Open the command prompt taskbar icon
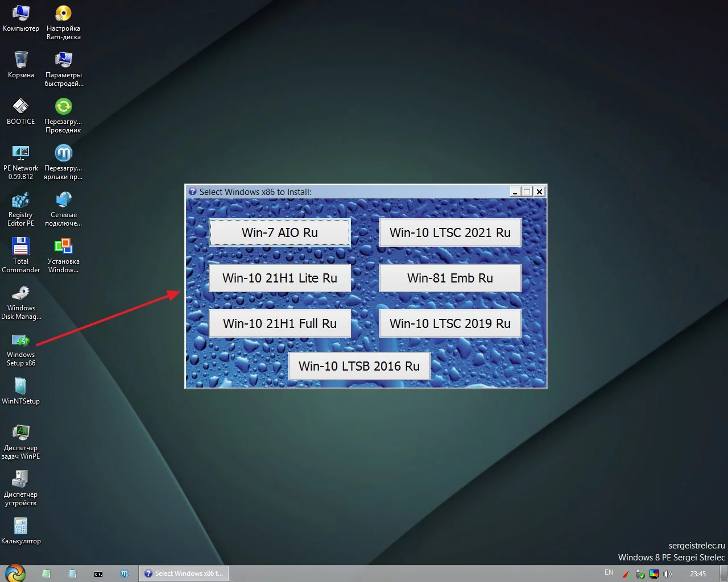 pos(98,573)
